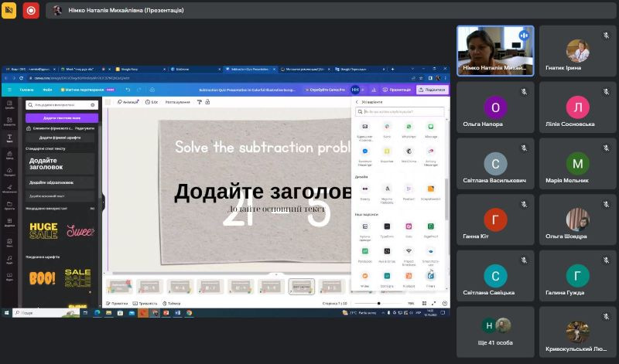Open the analytics chart icon in Canva header
The width and height of the screenshot is (619, 364).
(x=374, y=90)
